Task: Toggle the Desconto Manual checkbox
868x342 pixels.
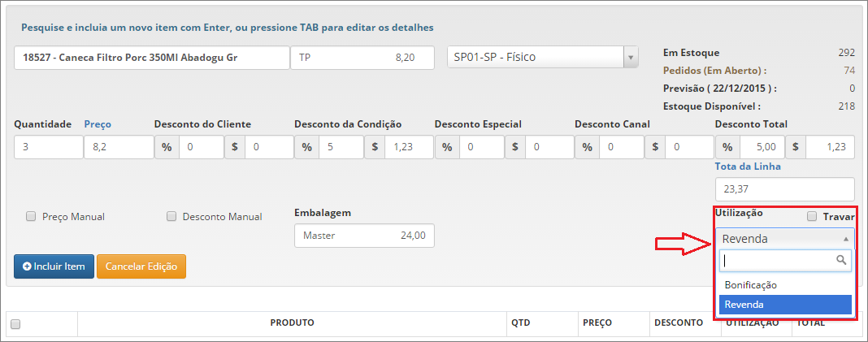Action: pyautogui.click(x=171, y=217)
